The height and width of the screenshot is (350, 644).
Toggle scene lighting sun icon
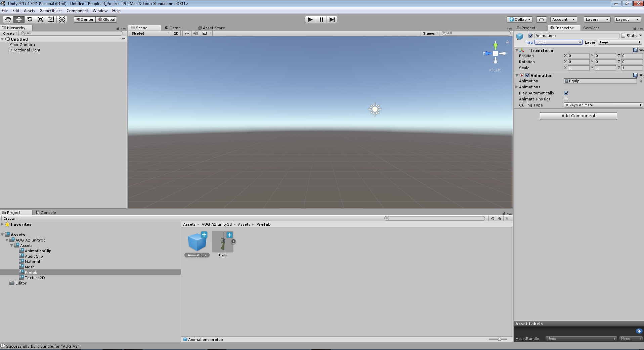(187, 33)
